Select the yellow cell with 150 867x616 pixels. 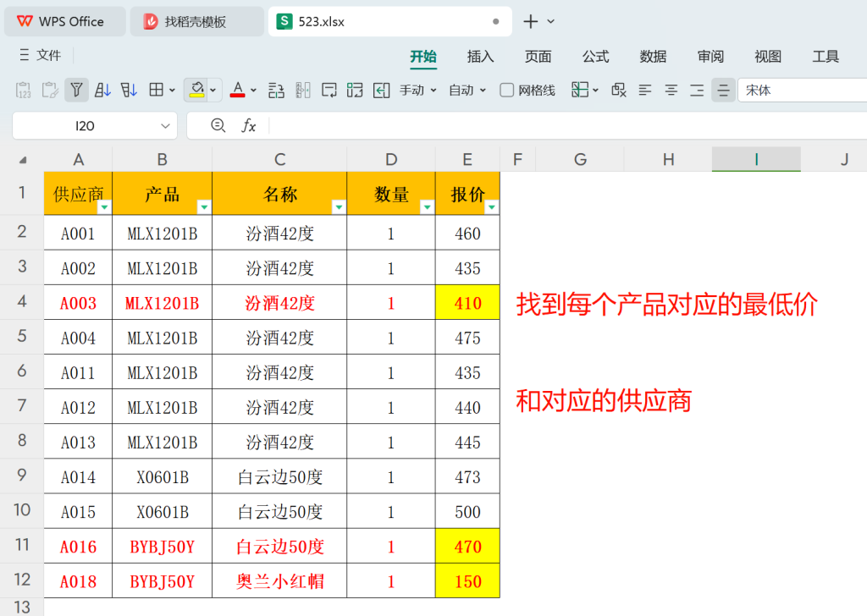pyautogui.click(x=467, y=581)
